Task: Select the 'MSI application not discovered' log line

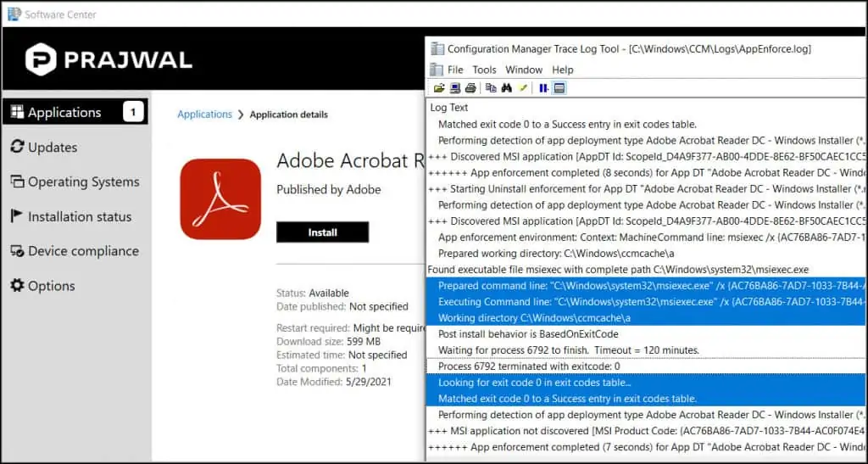Action: click(x=645, y=431)
